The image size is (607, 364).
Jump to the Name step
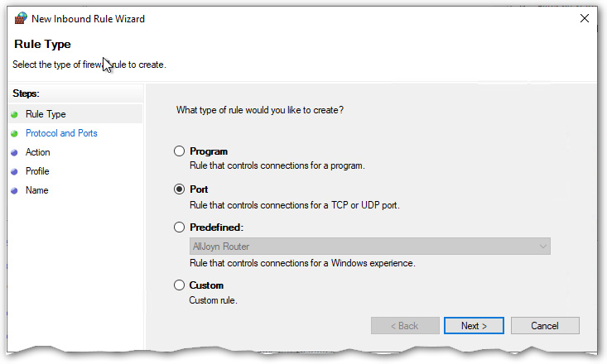click(x=36, y=190)
